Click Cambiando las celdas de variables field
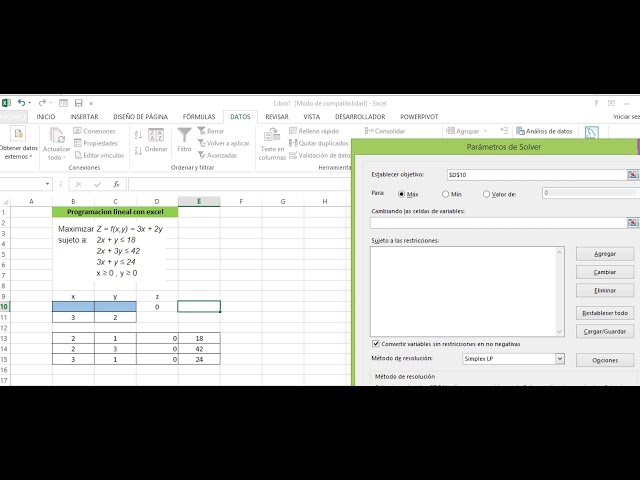 498,222
